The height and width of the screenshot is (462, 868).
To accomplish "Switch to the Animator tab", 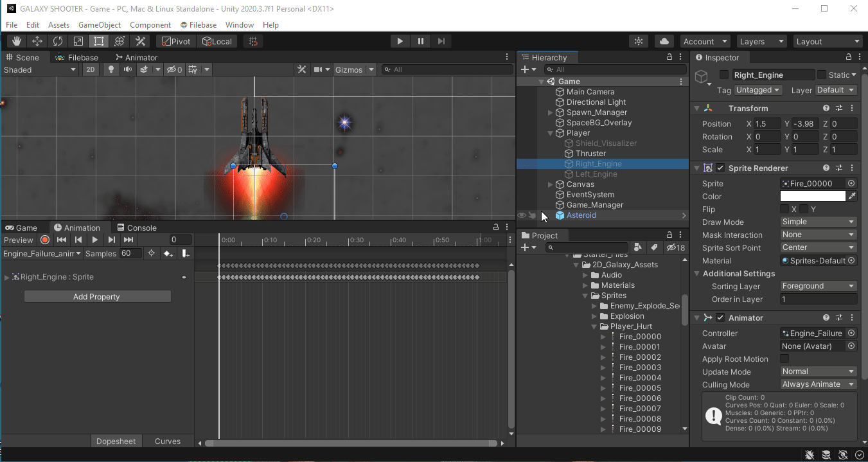I will pyautogui.click(x=136, y=57).
